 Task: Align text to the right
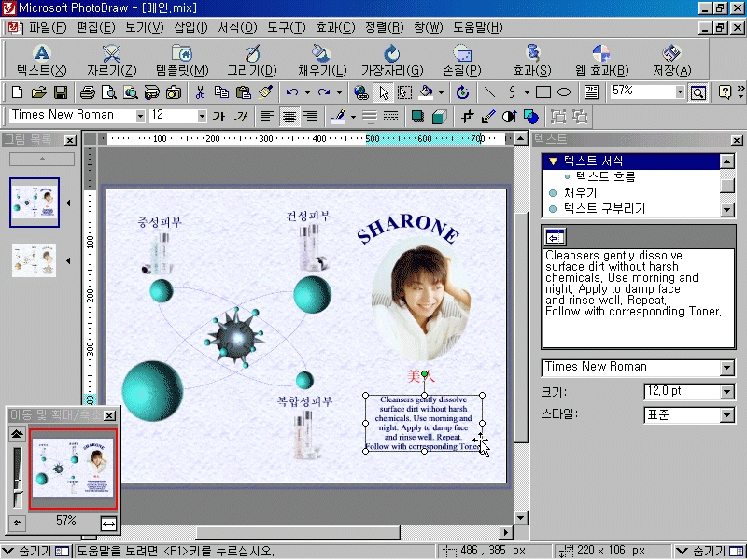pos(310,116)
